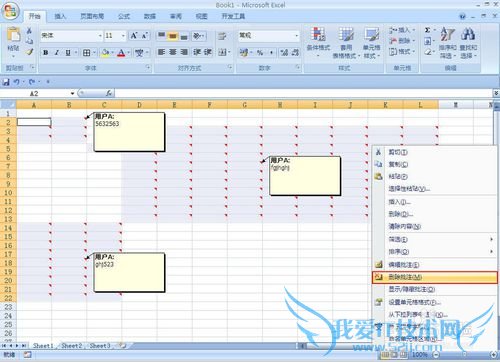
Task: Toggle Italic formatting
Action: coord(57,53)
